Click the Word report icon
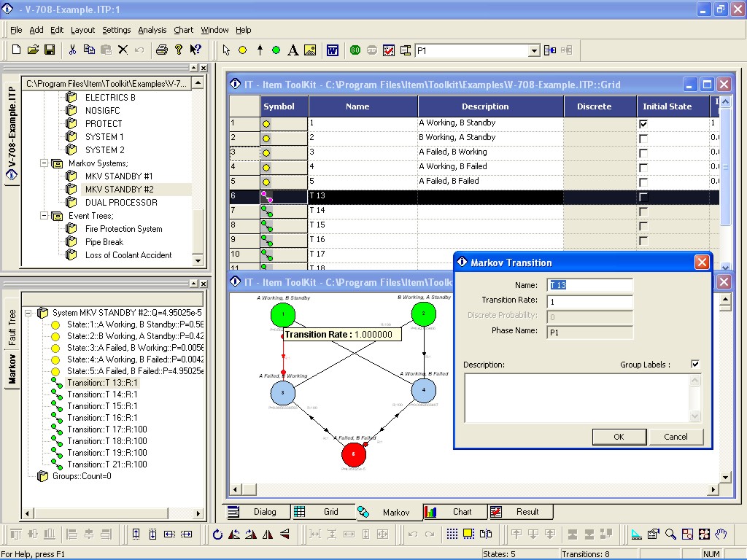747x560 pixels. tap(332, 50)
